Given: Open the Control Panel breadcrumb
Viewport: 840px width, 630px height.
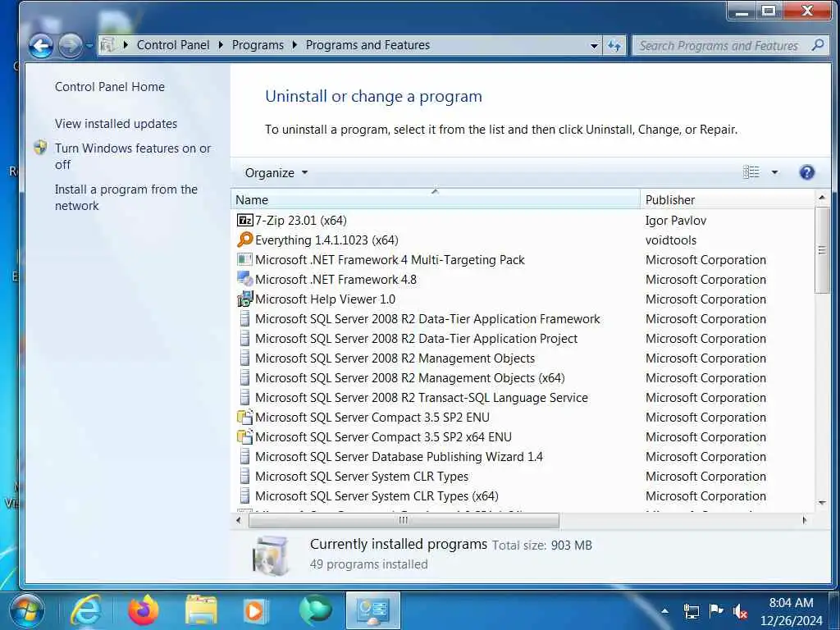Looking at the screenshot, I should click(173, 45).
